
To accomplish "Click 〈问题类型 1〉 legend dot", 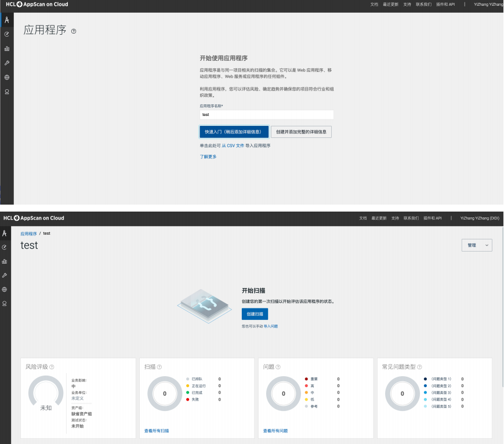I will (x=425, y=379).
